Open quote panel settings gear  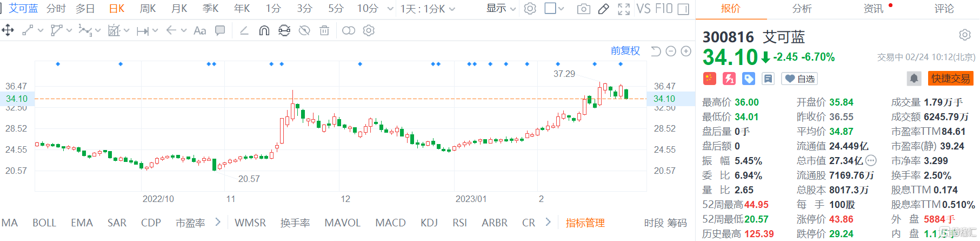click(x=965, y=35)
